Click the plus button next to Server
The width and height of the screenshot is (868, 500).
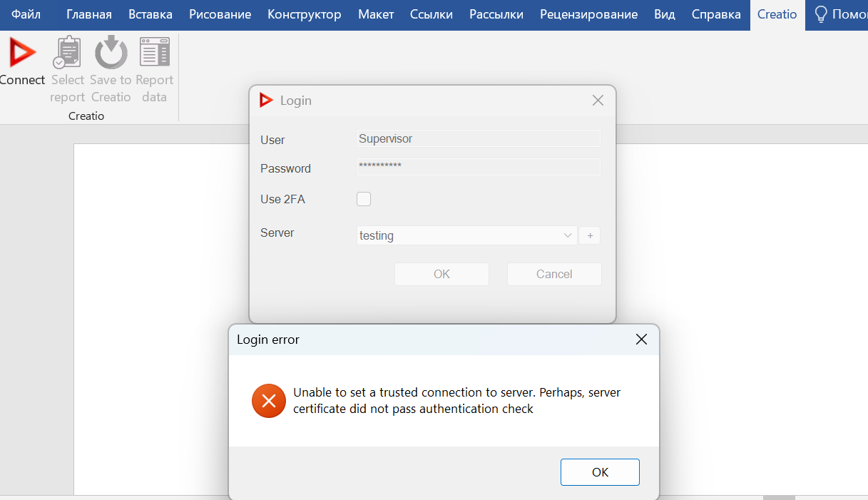[590, 235]
